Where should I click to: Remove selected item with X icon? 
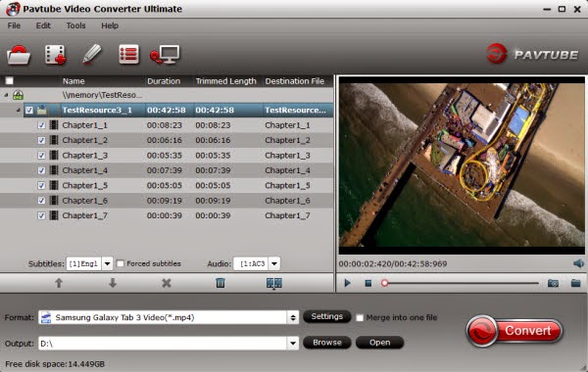[x=167, y=283]
